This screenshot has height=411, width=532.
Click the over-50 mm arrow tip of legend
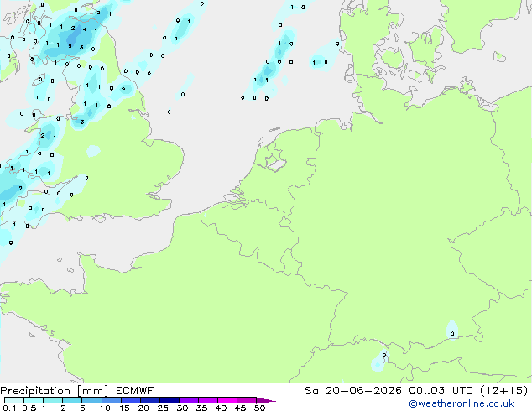tap(266, 400)
